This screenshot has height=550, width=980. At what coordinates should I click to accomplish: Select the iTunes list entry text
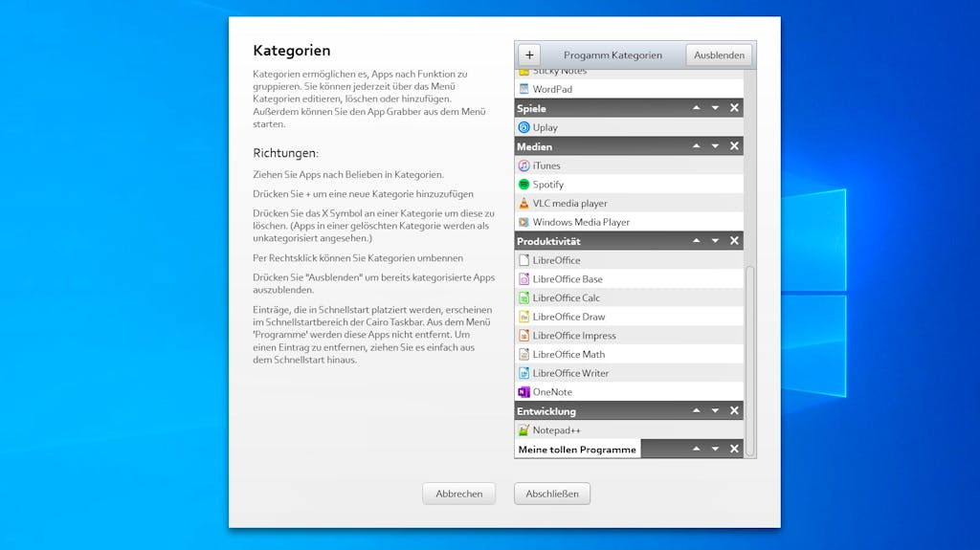tap(546, 165)
